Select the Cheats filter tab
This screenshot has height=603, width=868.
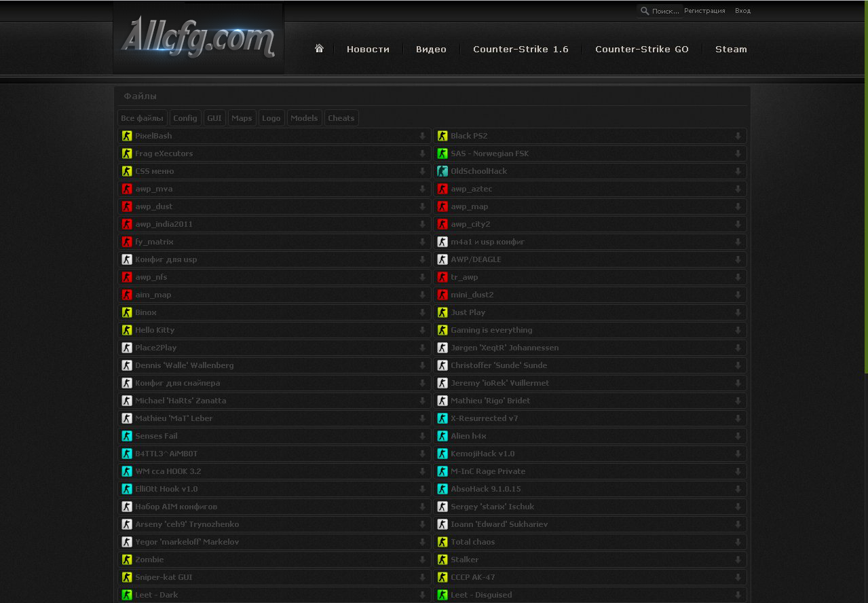coord(341,118)
